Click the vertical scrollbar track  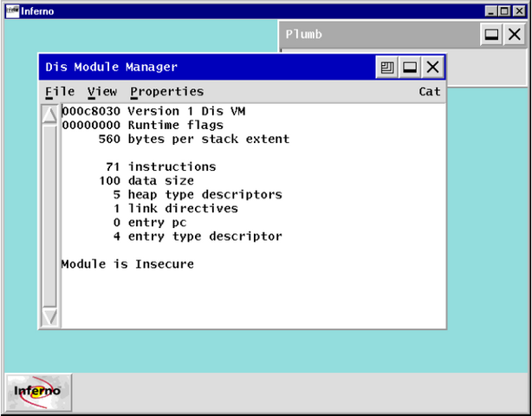click(49, 216)
